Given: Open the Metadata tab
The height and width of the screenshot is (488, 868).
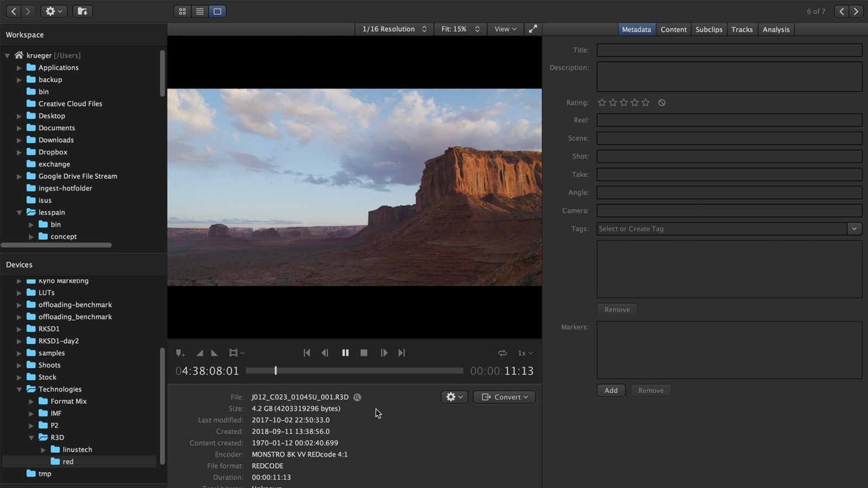Looking at the screenshot, I should (636, 29).
